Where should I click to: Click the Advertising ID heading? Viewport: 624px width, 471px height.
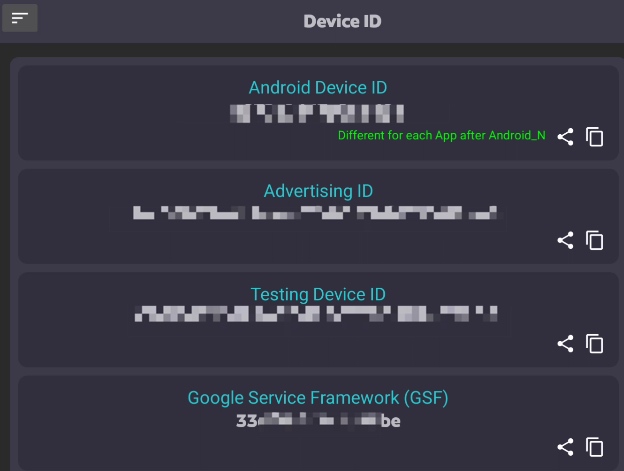click(318, 191)
